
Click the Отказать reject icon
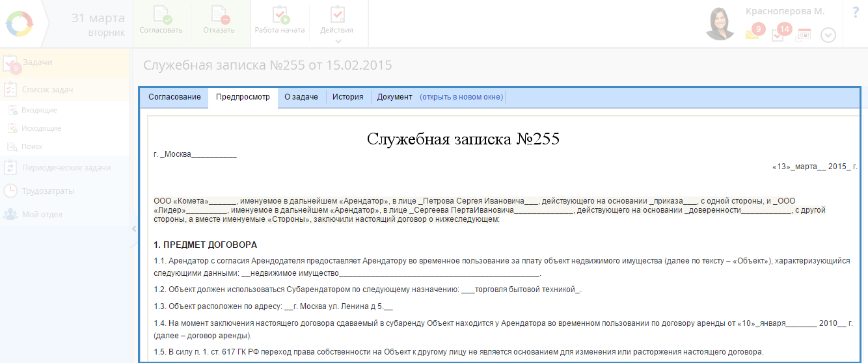click(x=219, y=15)
